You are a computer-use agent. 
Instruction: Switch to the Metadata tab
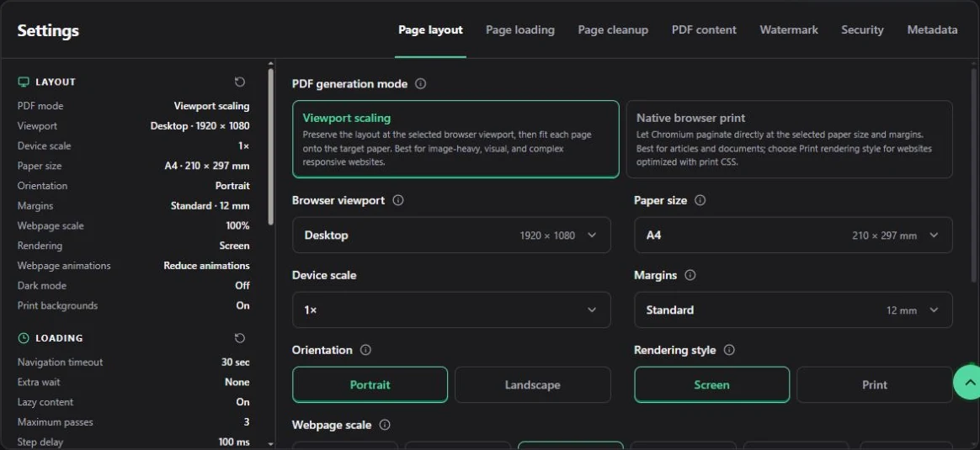932,30
